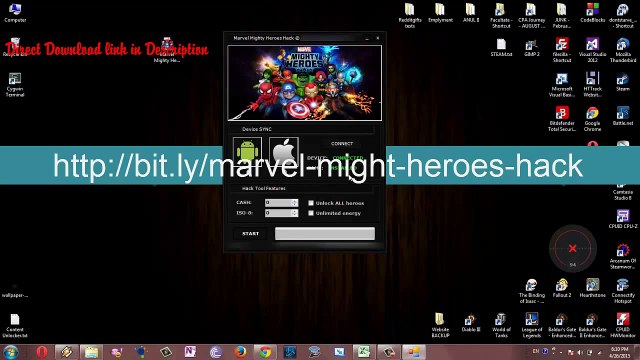Click the taskbar clock
640x360 pixels.
620,352
